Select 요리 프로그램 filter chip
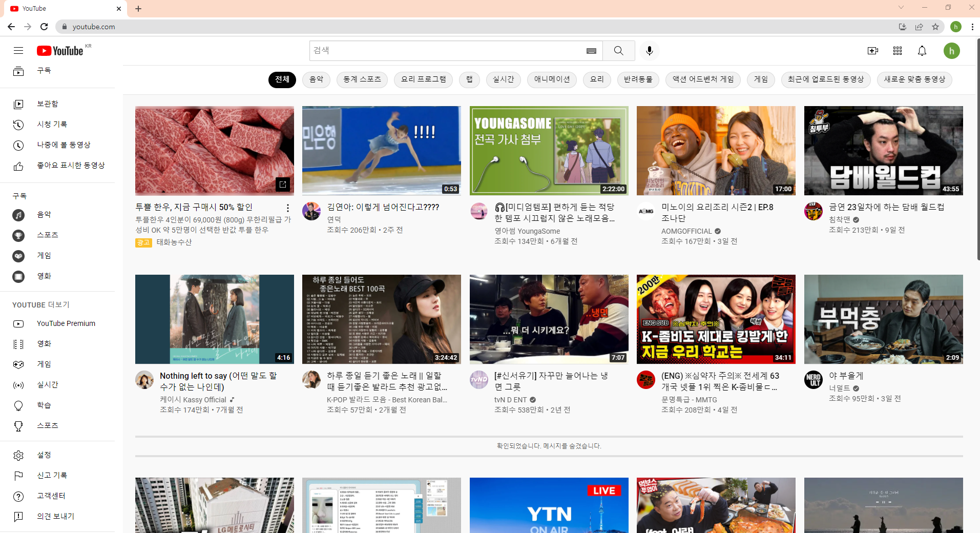 (423, 79)
